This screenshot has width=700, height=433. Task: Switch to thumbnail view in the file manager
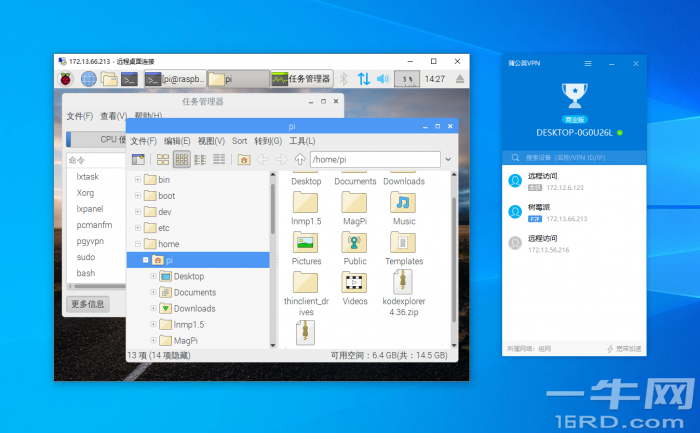tap(182, 159)
